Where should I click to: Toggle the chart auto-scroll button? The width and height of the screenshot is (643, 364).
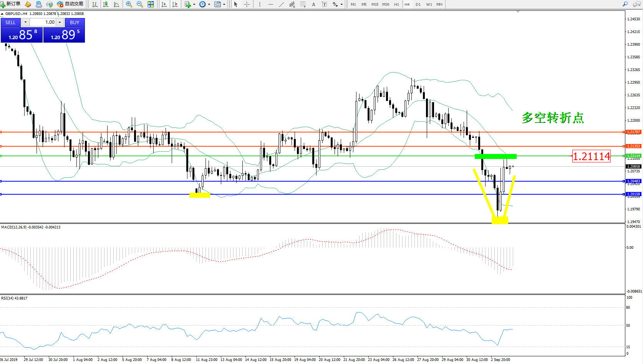pyautogui.click(x=164, y=4)
